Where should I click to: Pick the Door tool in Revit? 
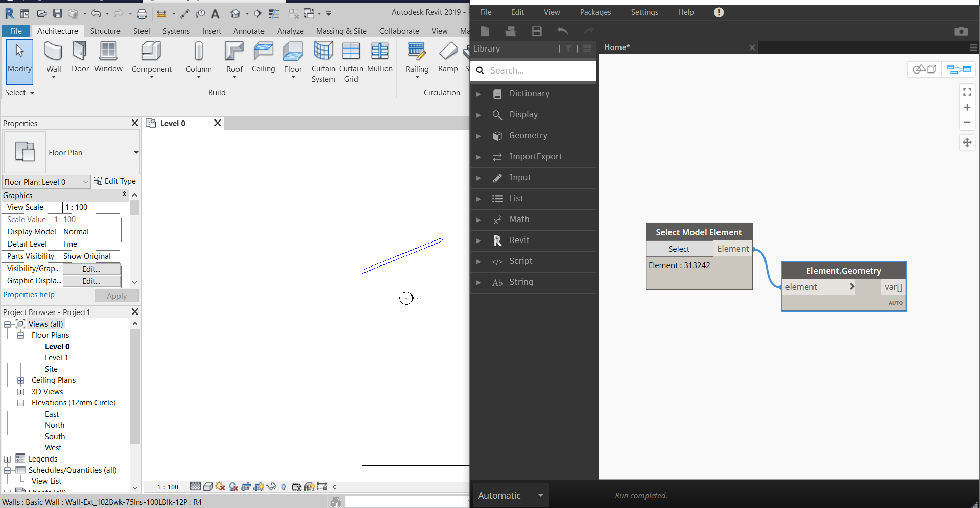coord(80,57)
